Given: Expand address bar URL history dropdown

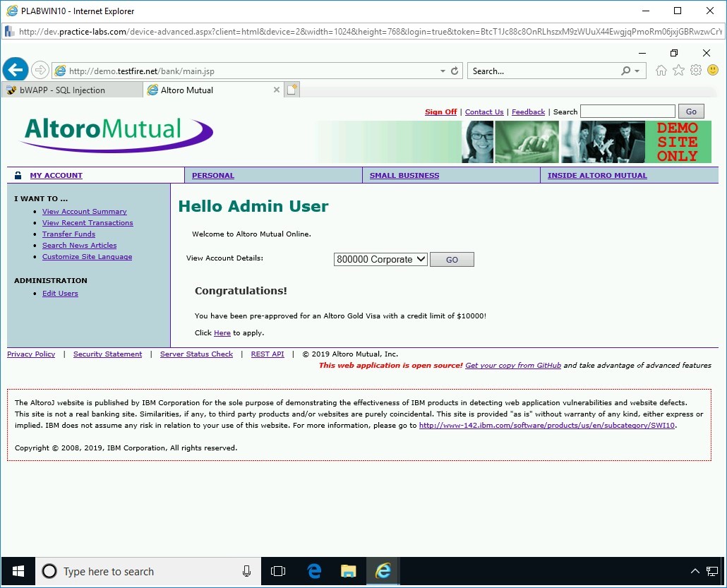Looking at the screenshot, I should 443,71.
